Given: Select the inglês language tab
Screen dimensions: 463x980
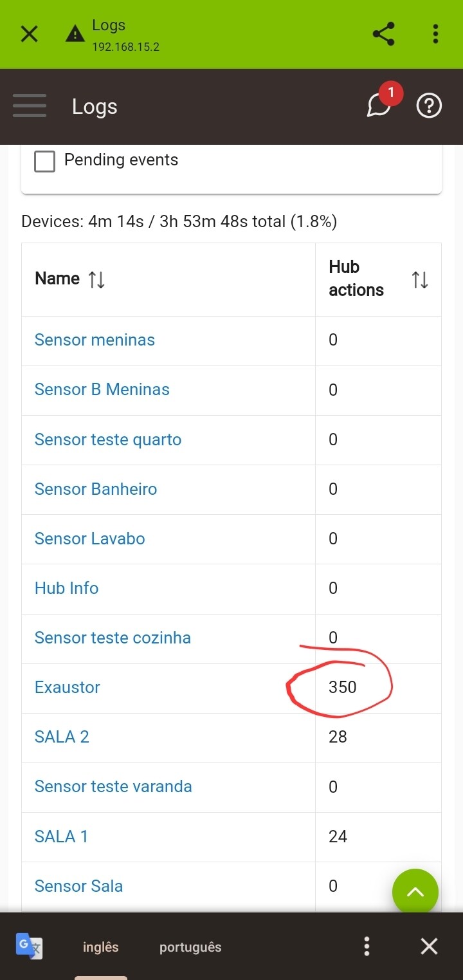Looking at the screenshot, I should (101, 947).
